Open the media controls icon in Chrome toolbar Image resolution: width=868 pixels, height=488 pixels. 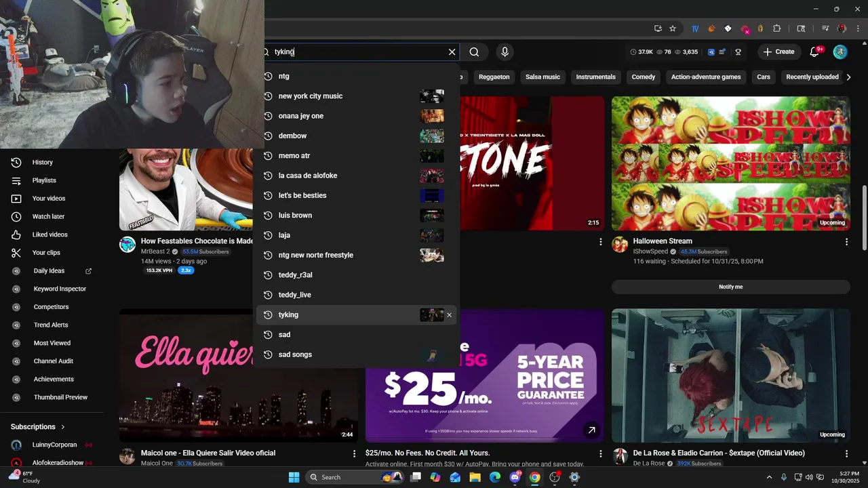tap(825, 28)
